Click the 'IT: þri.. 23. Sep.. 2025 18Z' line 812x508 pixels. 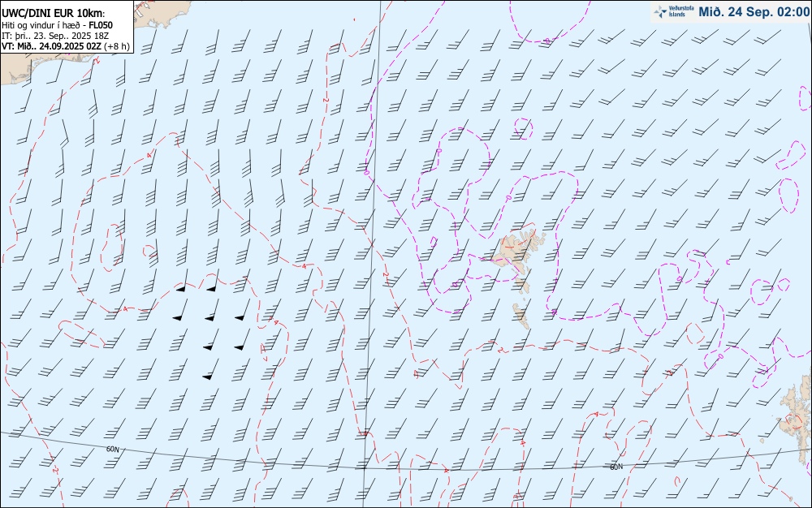(x=55, y=36)
